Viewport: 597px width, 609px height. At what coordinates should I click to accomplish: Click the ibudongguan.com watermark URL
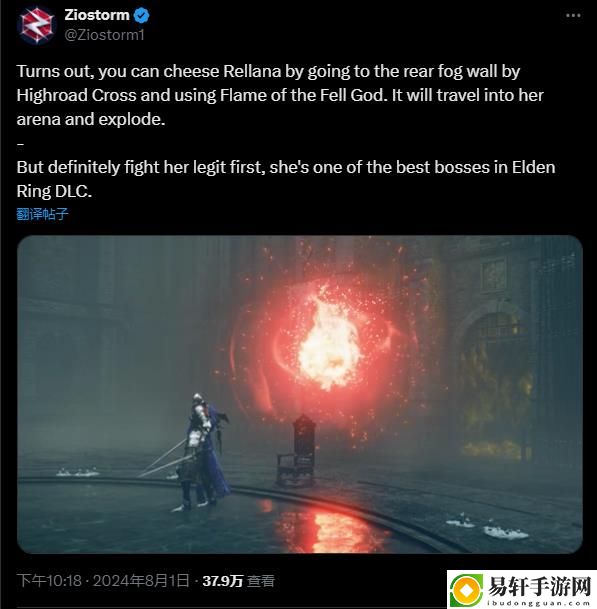539,603
